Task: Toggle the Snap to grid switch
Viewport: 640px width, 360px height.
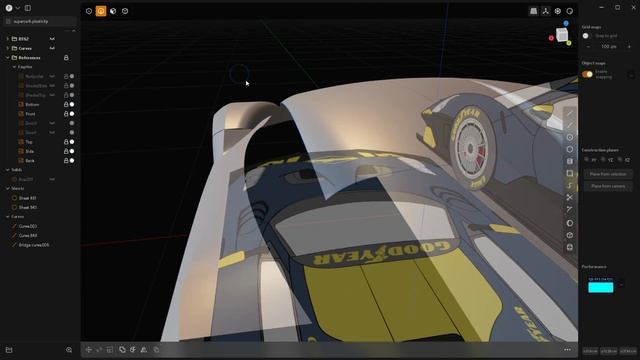Action: tap(587, 36)
